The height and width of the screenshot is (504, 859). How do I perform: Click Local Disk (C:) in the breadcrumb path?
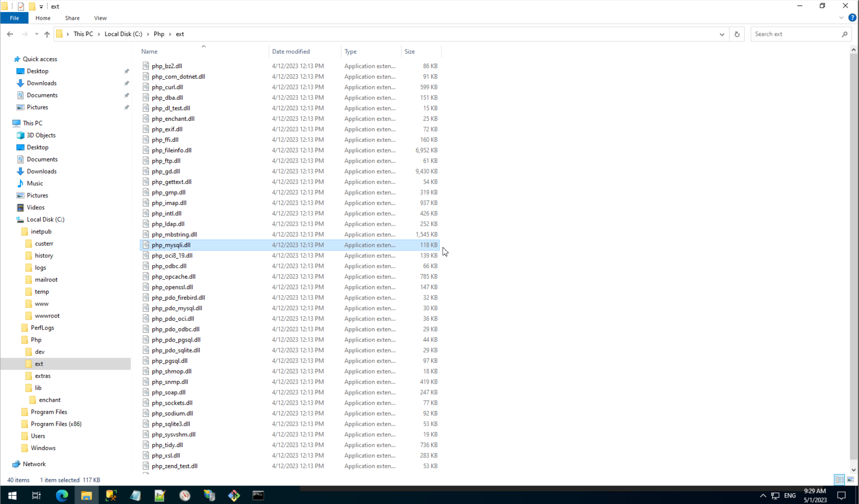[x=123, y=34]
